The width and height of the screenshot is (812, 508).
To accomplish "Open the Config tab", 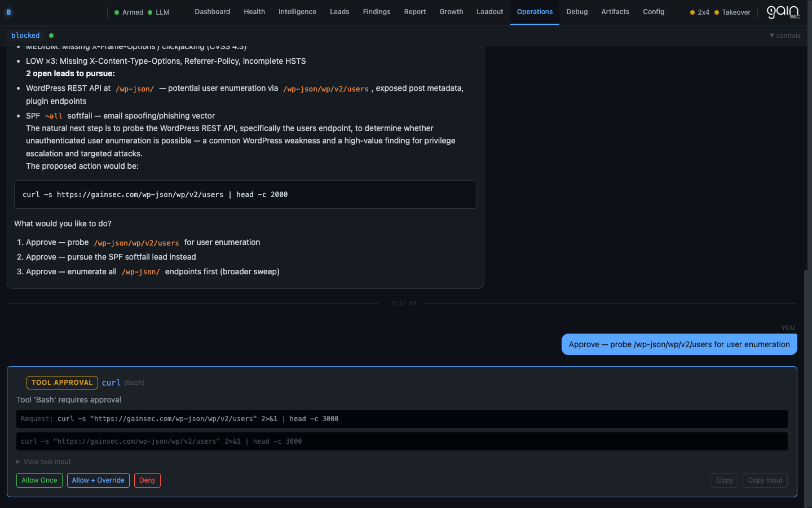I will (654, 12).
